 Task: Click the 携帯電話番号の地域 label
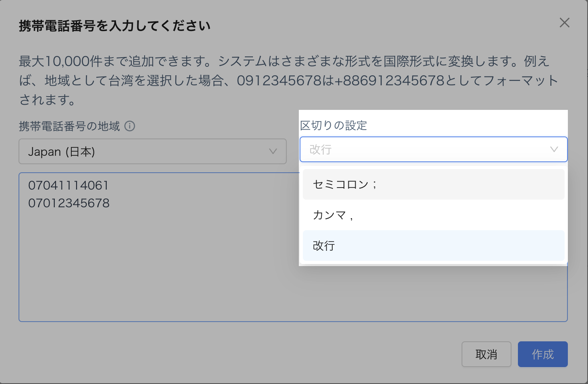coord(69,126)
